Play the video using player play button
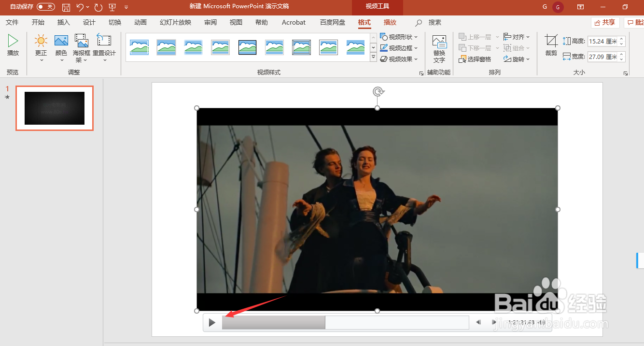Viewport: 644px width, 346px height. pyautogui.click(x=212, y=322)
